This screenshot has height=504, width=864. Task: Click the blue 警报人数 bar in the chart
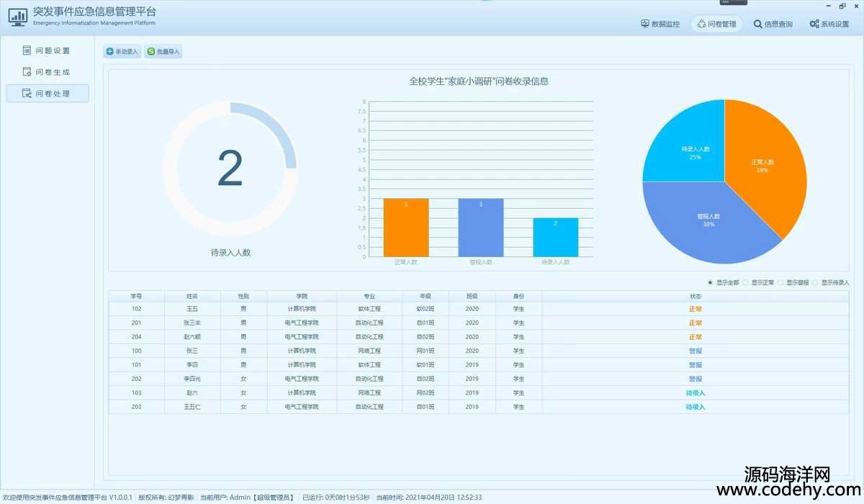(481, 228)
